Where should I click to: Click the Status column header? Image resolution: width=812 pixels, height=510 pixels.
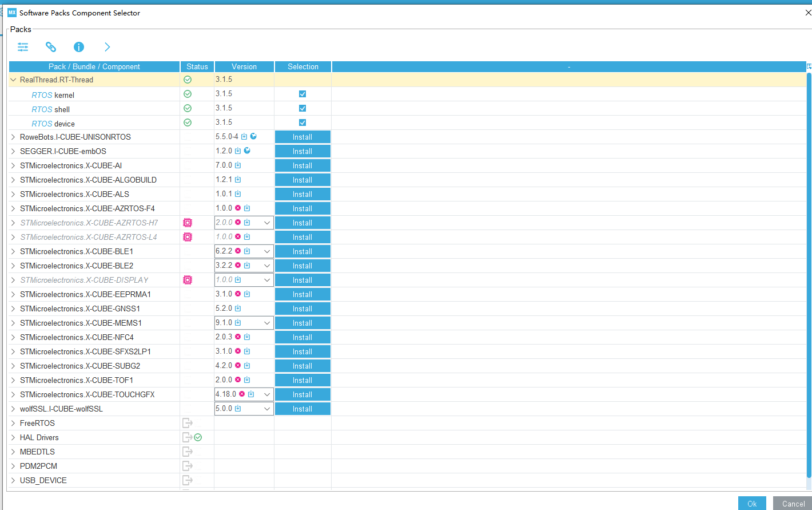coord(197,66)
